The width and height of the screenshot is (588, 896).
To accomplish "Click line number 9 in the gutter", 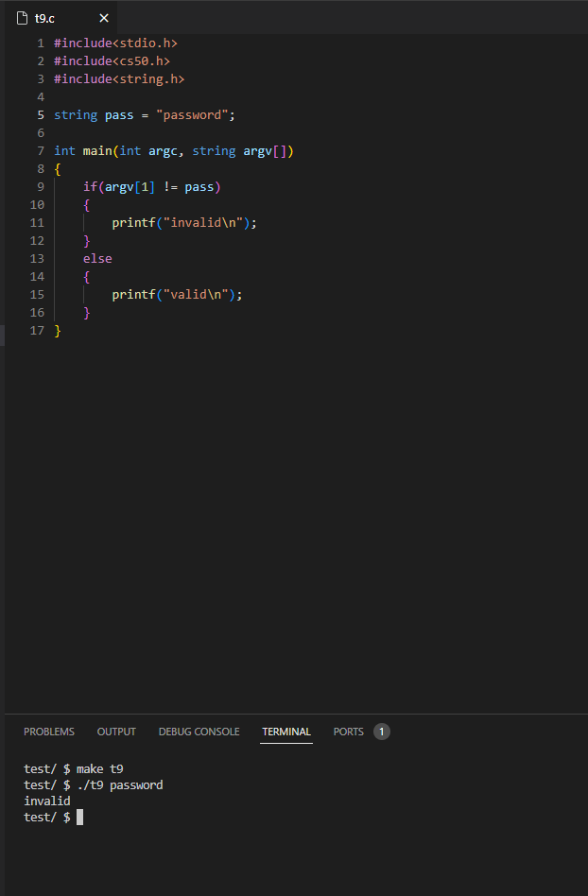I will 41,187.
